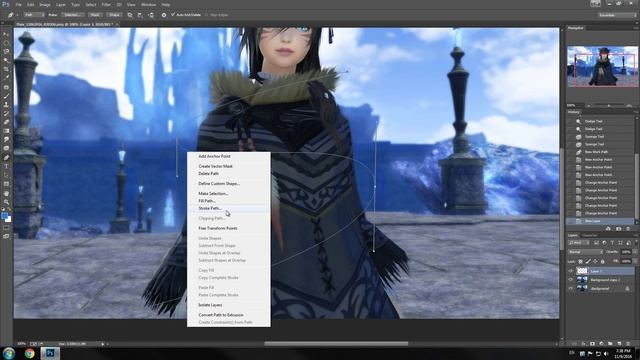The height and width of the screenshot is (360, 640).
Task: Select the Move tool in the toolbox
Action: click(6, 34)
